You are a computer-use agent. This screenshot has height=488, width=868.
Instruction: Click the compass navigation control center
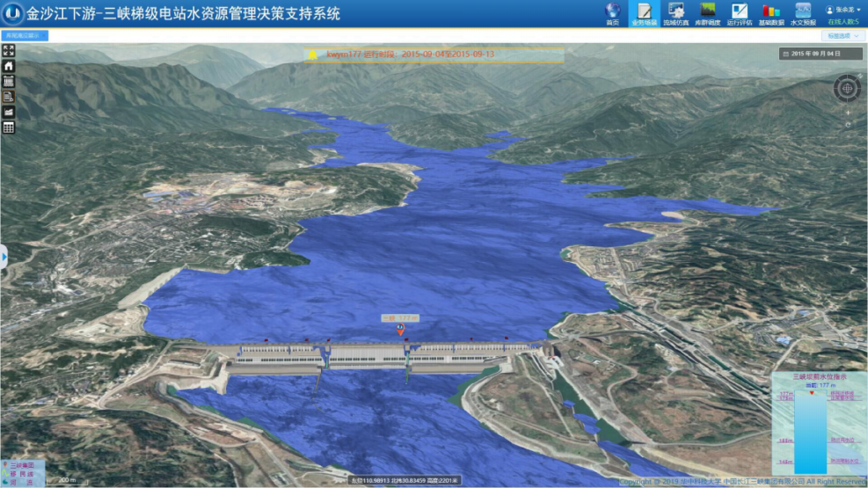point(848,88)
